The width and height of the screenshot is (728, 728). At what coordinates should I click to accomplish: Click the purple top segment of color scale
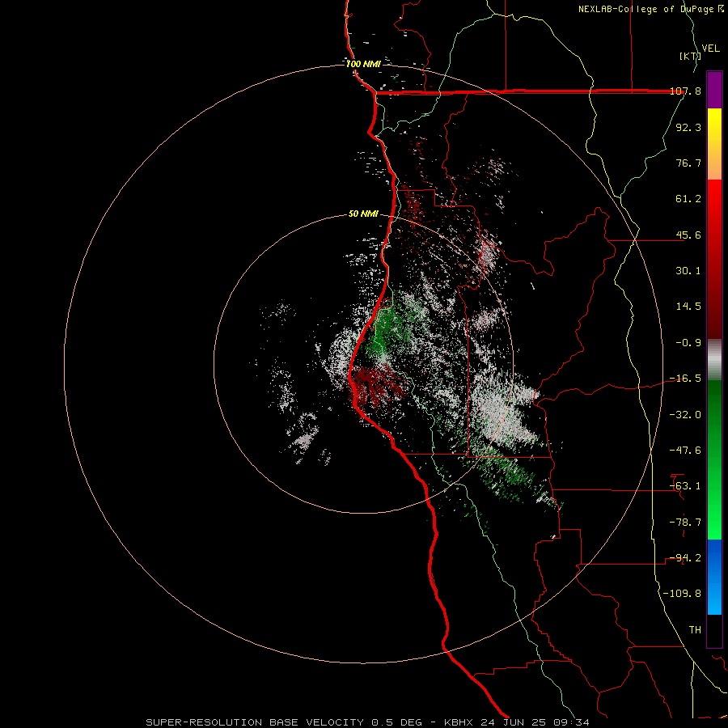tap(714, 90)
